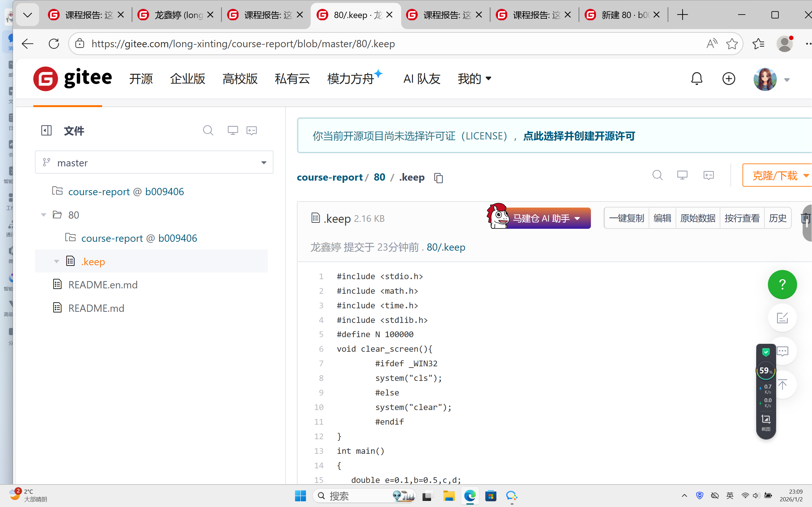Collapse the file sidebar panel icon
This screenshot has height=507, width=812.
click(46, 131)
